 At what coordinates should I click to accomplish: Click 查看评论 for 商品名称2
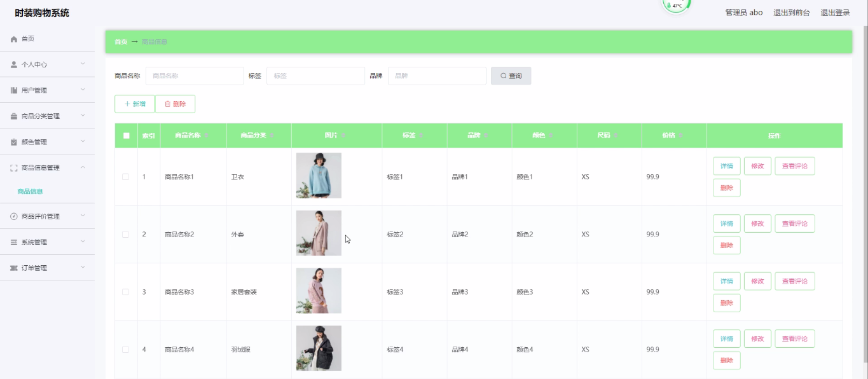(x=794, y=224)
